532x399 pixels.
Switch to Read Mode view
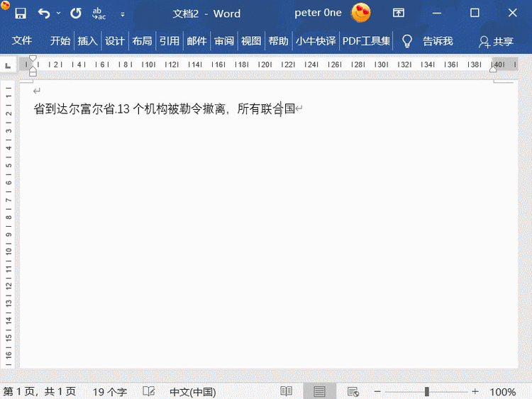tap(286, 391)
